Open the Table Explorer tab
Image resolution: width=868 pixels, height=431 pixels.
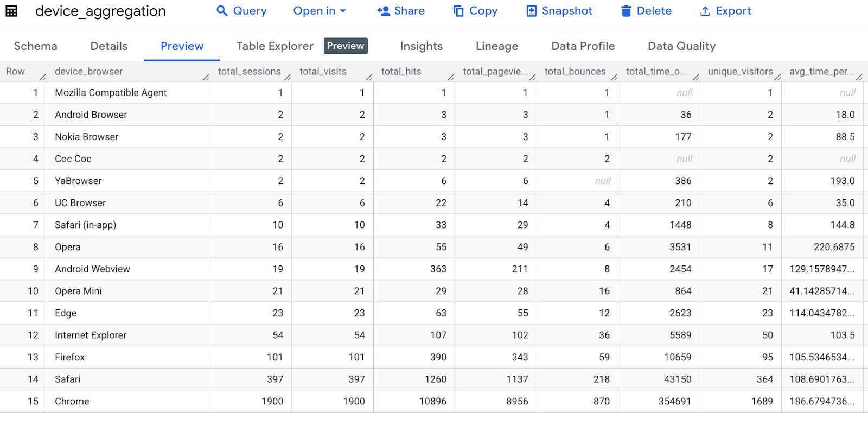click(275, 46)
